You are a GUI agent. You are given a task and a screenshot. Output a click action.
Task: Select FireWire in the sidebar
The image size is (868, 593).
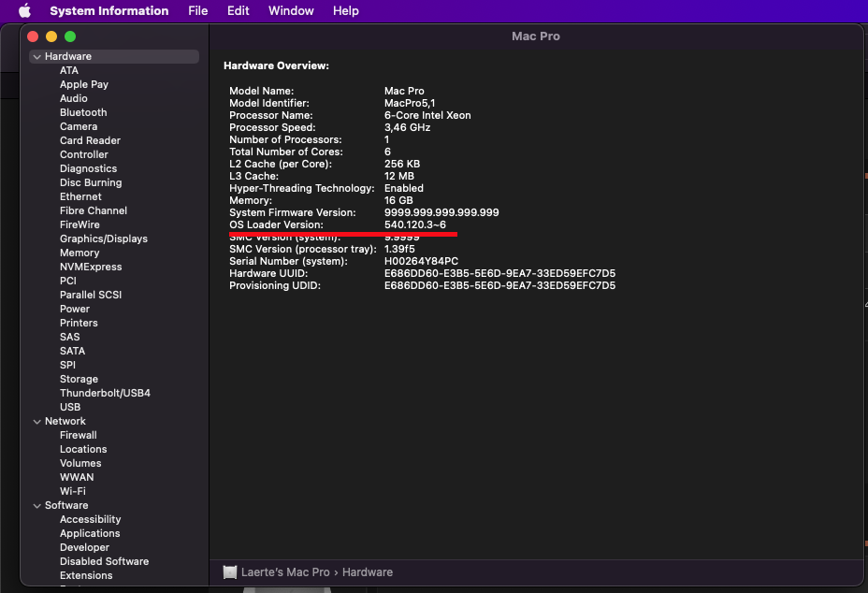[80, 224]
